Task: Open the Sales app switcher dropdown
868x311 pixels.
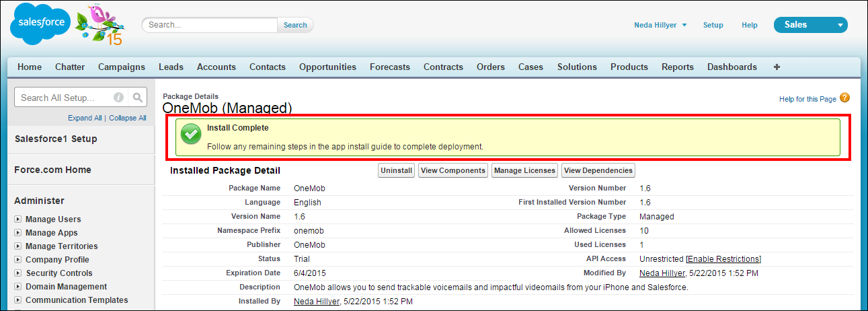Action: coord(811,25)
